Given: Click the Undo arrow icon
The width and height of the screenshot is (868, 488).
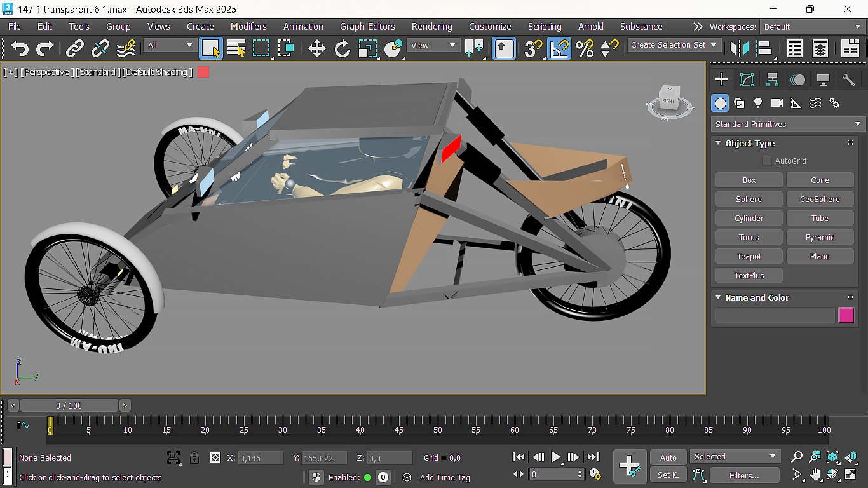Looking at the screenshot, I should click(20, 49).
